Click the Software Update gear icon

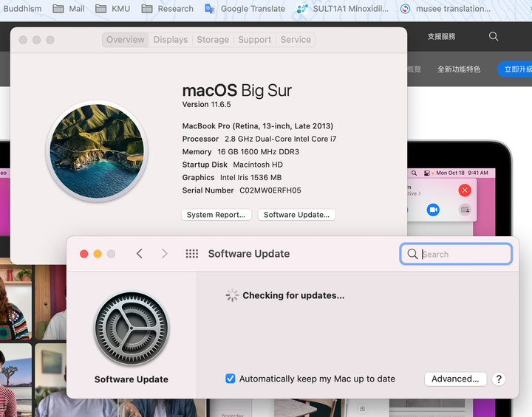[x=132, y=328]
